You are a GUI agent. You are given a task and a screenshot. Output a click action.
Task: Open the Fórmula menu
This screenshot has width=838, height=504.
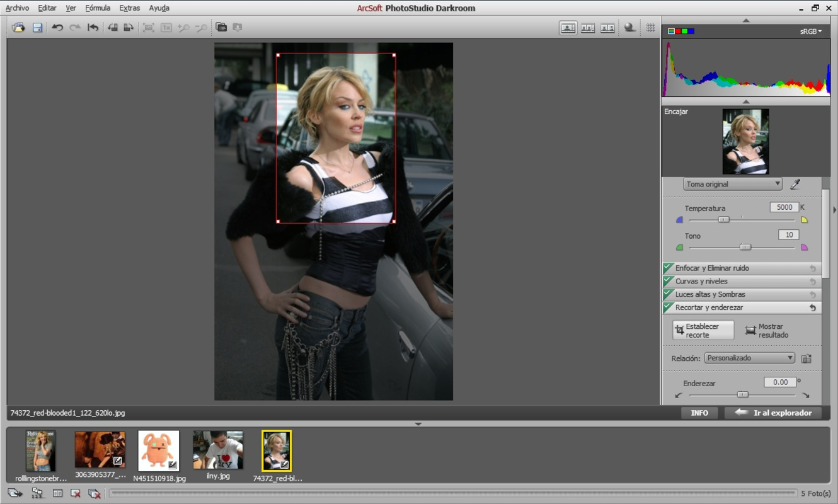point(98,8)
